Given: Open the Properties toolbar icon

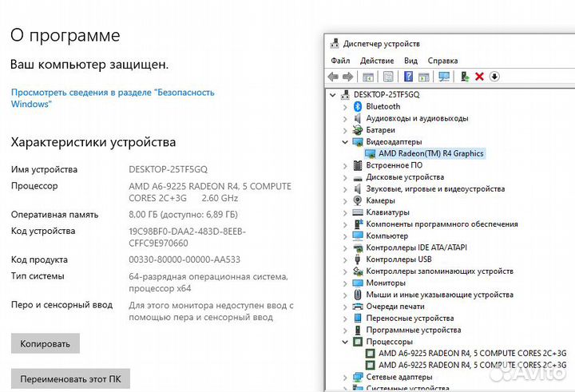Looking at the screenshot, I should click(388, 77).
